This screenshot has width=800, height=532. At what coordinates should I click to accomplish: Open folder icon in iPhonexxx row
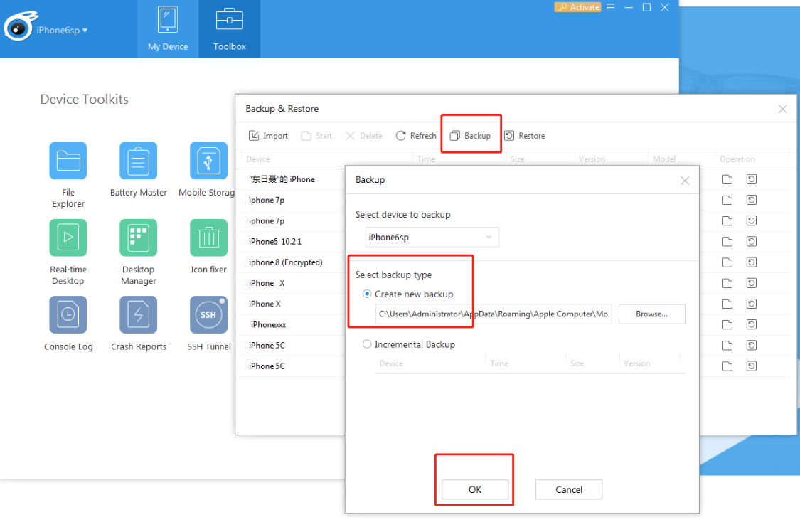click(727, 324)
